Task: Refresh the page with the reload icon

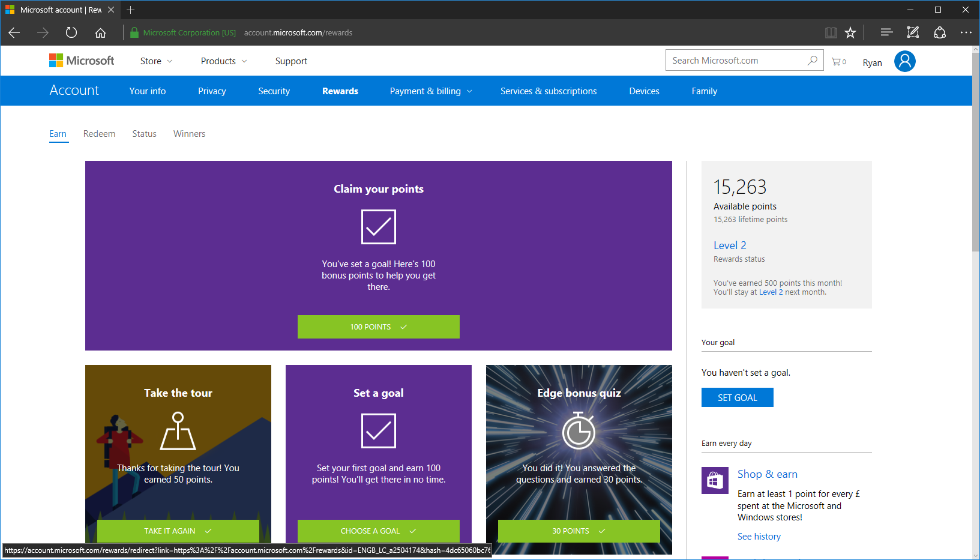Action: coord(71,32)
